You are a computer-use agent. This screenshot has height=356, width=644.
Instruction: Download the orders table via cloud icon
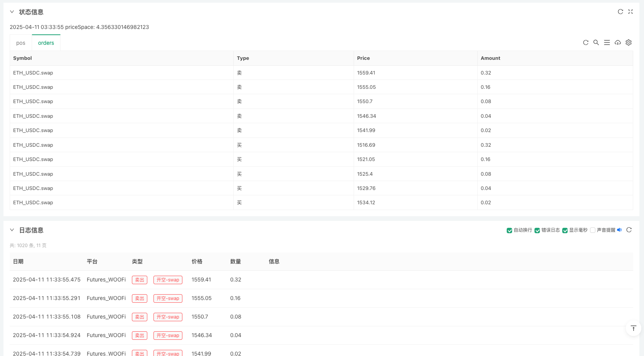618,42
